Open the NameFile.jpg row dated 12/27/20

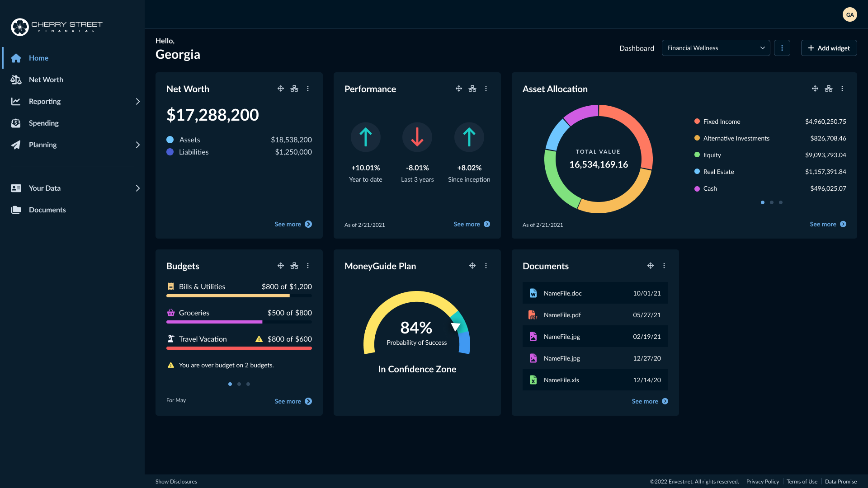tap(595, 358)
